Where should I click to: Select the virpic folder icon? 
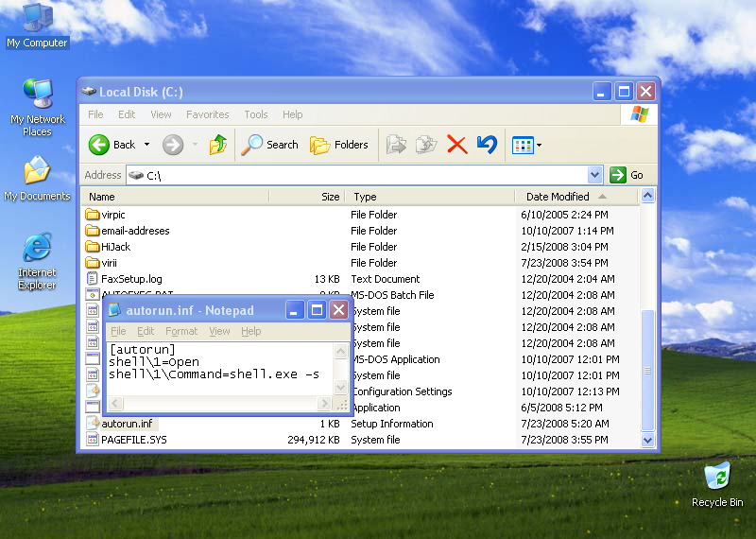[92, 215]
